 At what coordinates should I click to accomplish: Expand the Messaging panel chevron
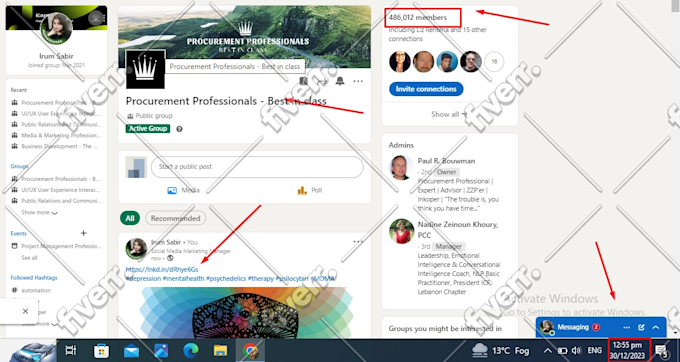[656, 327]
